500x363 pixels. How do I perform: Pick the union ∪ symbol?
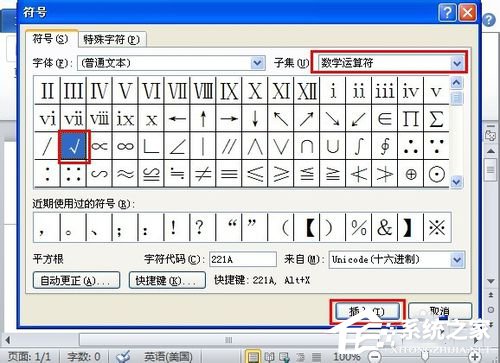(x=333, y=146)
